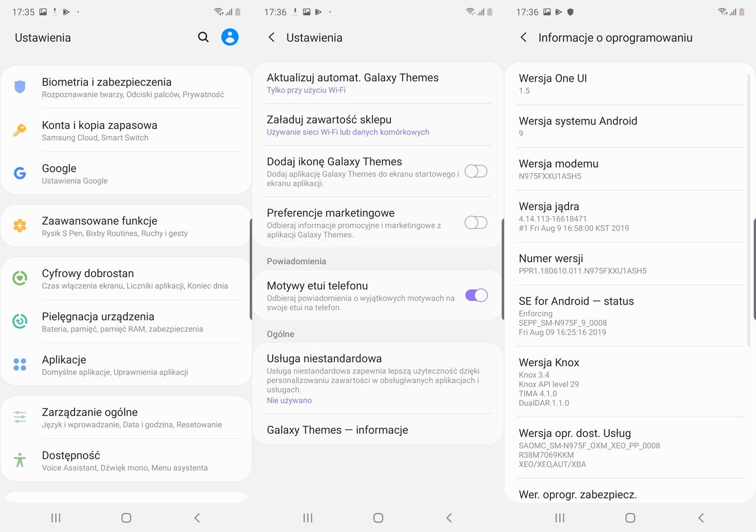Tap the Aplikacje four-dots icon
The width and height of the screenshot is (756, 532).
[20, 365]
